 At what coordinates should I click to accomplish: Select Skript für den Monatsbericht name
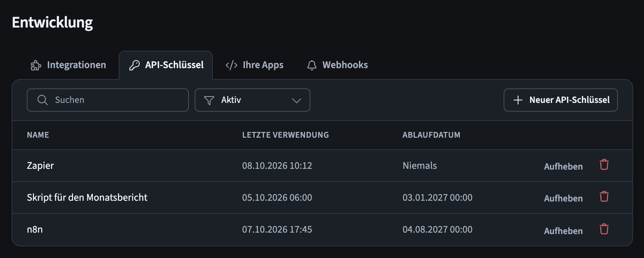tap(87, 198)
